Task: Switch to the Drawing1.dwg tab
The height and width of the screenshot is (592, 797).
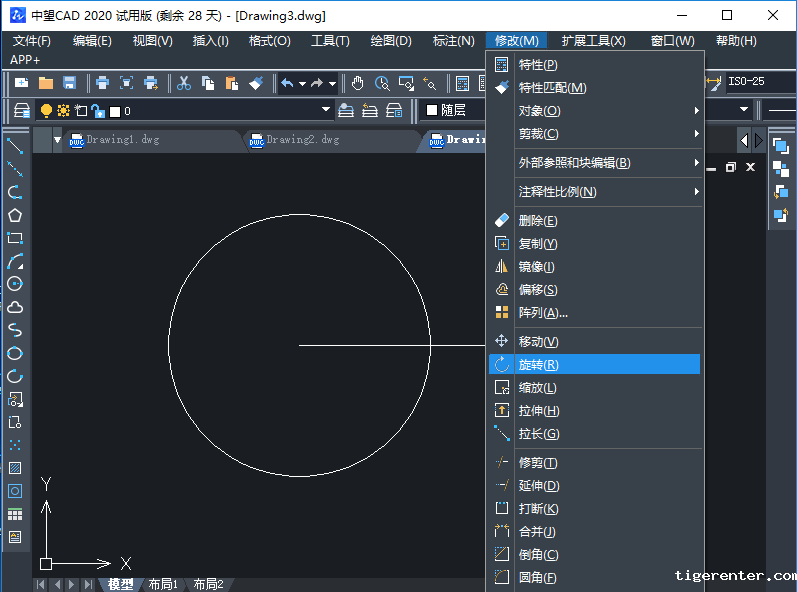Action: (x=122, y=140)
